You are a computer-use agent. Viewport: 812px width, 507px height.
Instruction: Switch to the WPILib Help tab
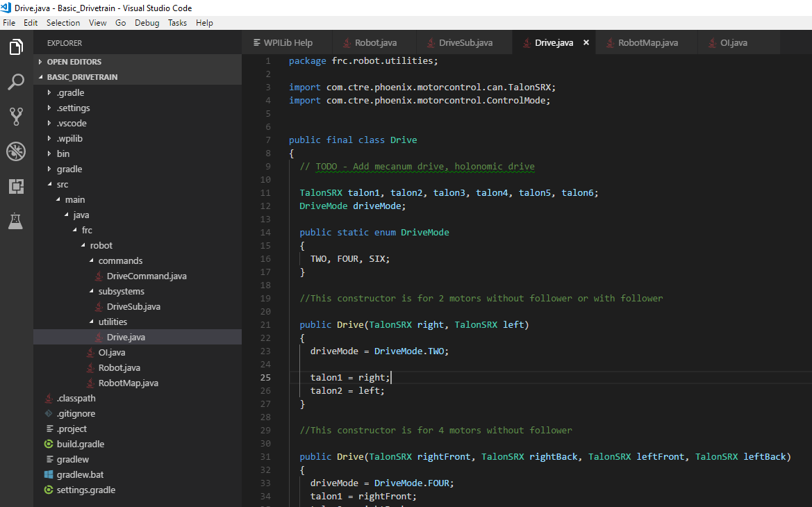point(286,42)
